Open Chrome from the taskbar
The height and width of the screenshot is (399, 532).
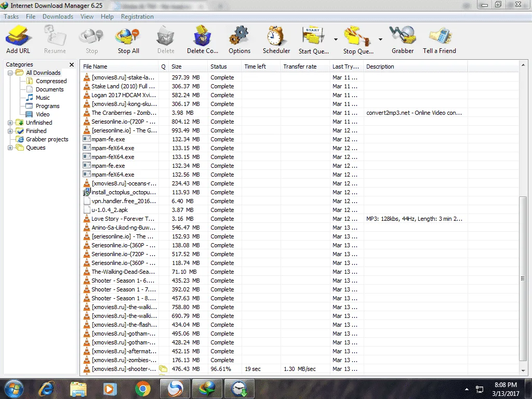143,389
